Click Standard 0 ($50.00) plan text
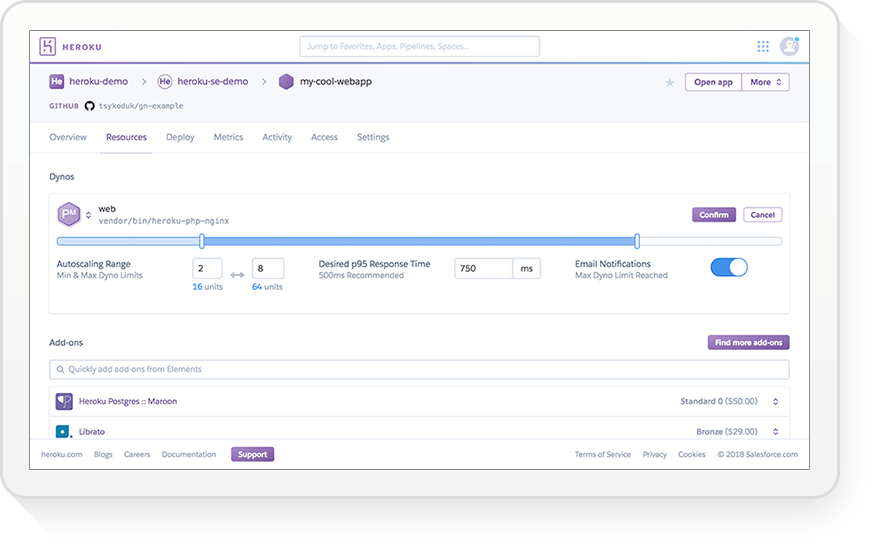This screenshot has width=876, height=547. coord(719,402)
